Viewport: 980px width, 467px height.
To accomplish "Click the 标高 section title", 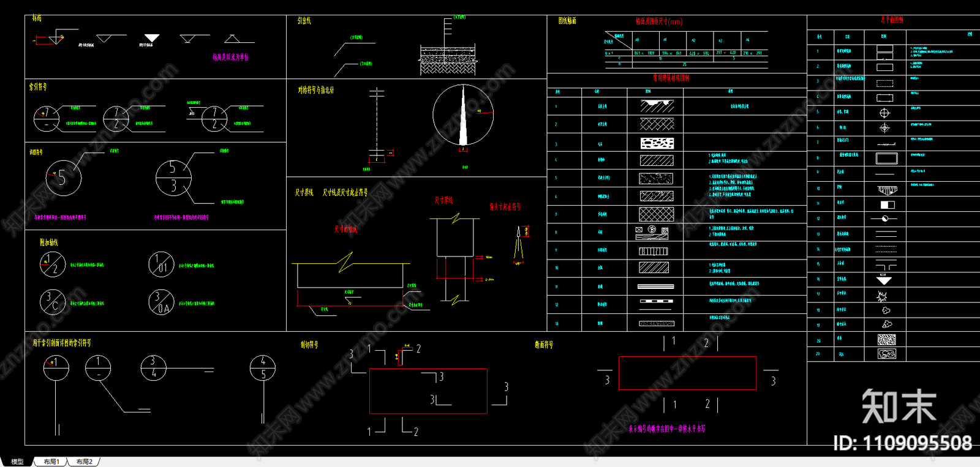I will 37,18.
